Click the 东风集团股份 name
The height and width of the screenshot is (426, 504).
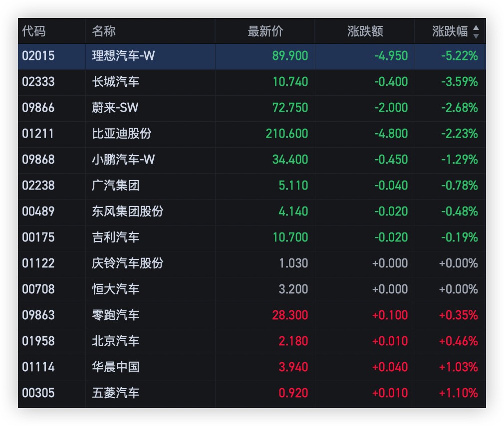pos(127,212)
